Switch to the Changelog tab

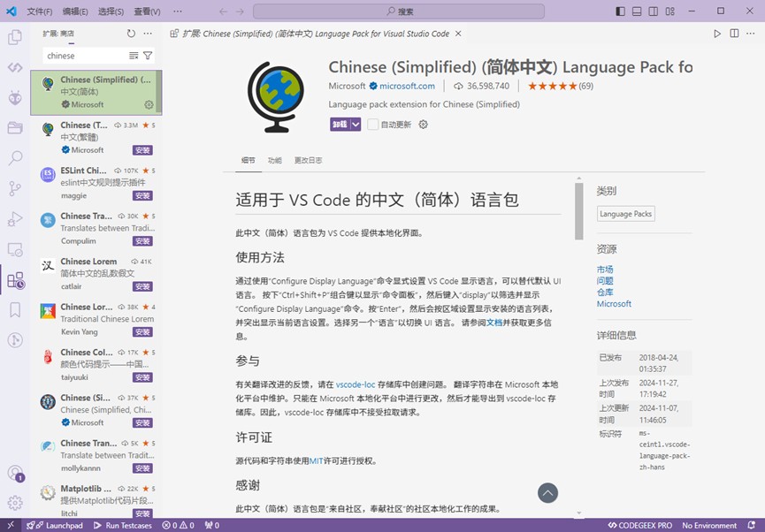point(308,160)
